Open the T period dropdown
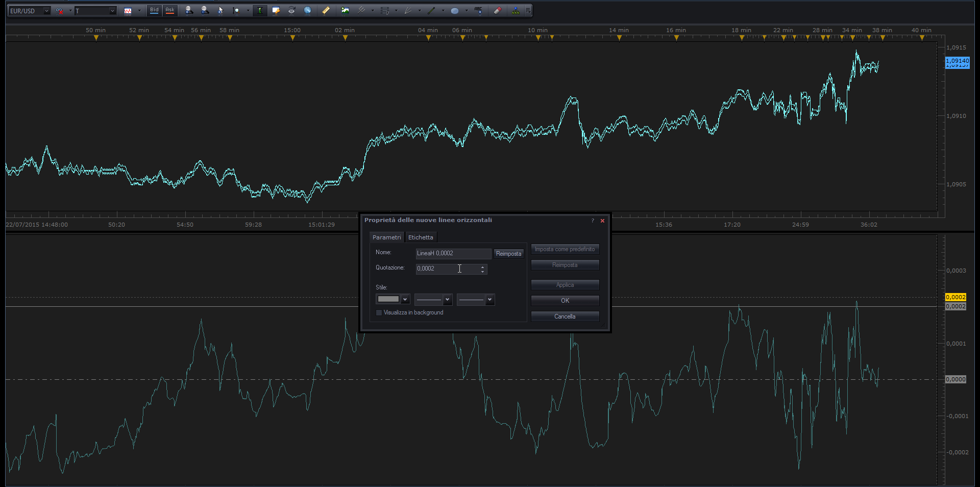Screen dimensions: 980x487 click(95, 11)
